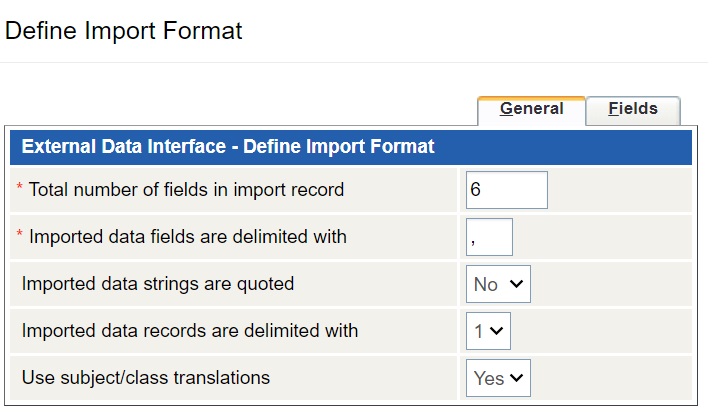Select the 'Total number of fields in import record' label
This screenshot has width=715, height=415.
tap(186, 189)
